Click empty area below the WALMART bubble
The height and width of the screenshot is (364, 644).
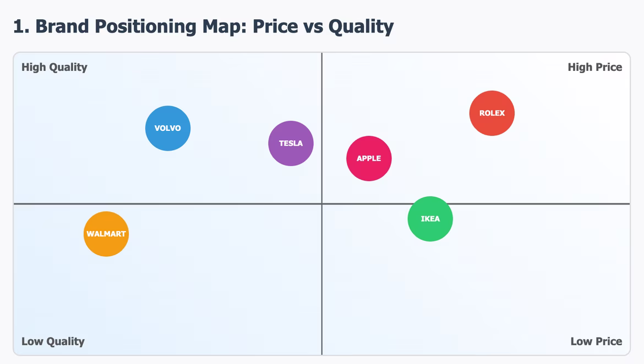(x=106, y=297)
